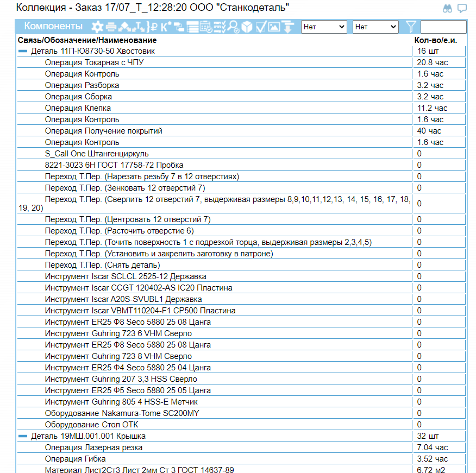476x473 pixels.
Task: Click the Компоненты tab header
Action: (53, 27)
